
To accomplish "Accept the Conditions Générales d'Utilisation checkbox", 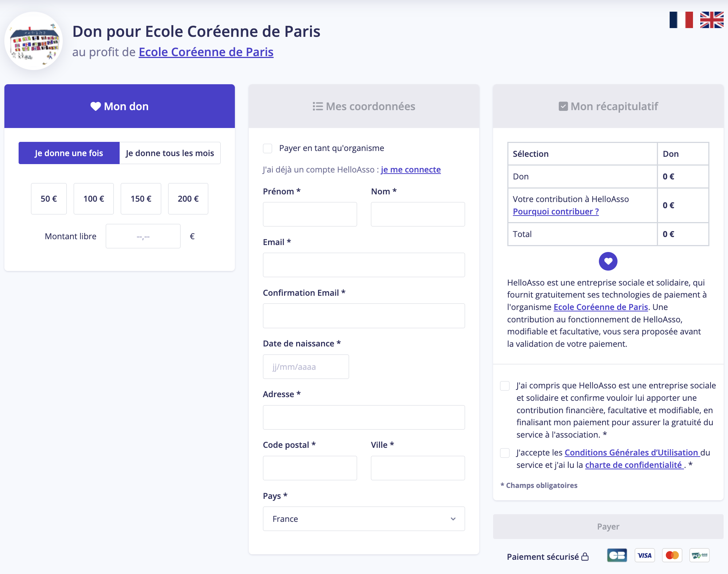I will [x=505, y=453].
